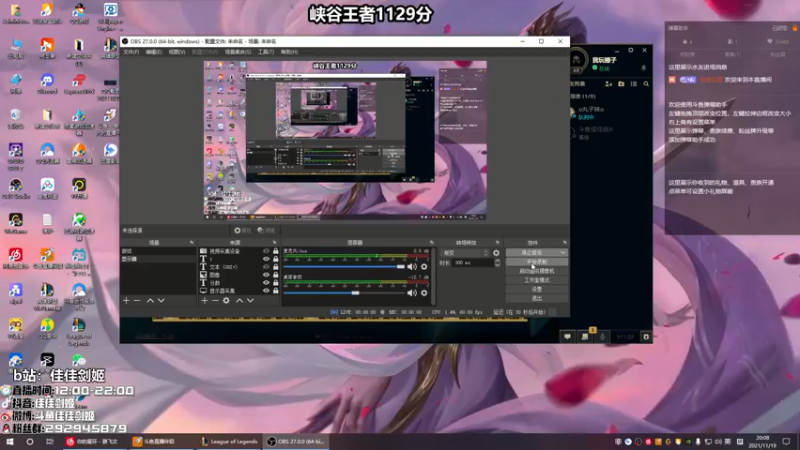Toggle visibility of text (GDI+) source
The image size is (800, 450).
[x=266, y=267]
